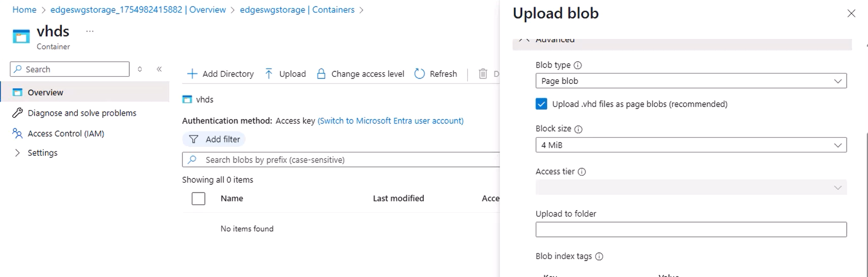This screenshot has width=868, height=277.
Task: Open edgeswgstorage_1754982415882 | Overview breadcrumb
Action: (138, 10)
